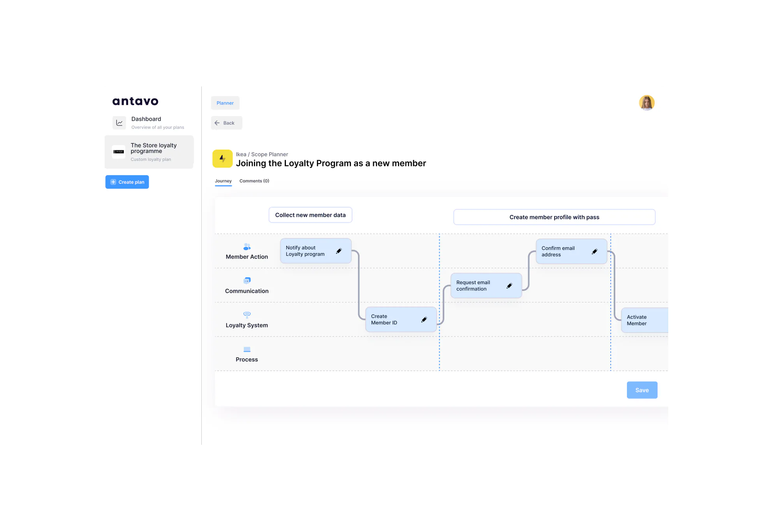This screenshot has width=768, height=532.
Task: Select the Collect new member data stage
Action: click(x=310, y=215)
